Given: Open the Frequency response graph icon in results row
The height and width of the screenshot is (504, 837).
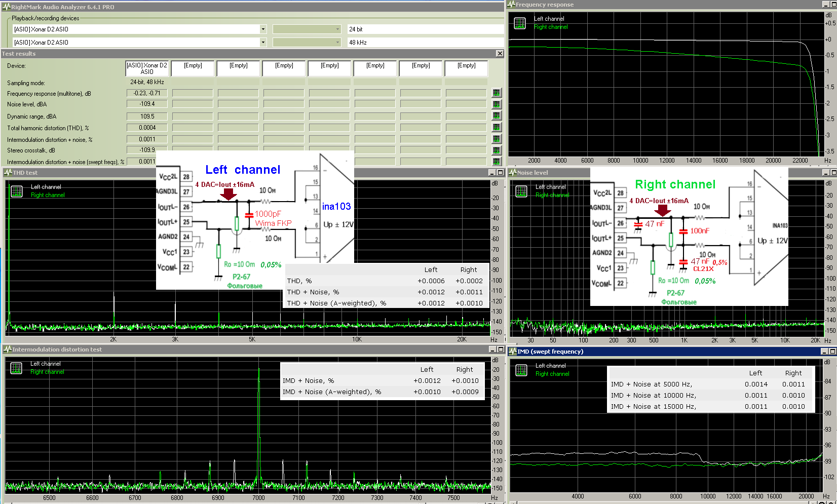Looking at the screenshot, I should pos(497,93).
